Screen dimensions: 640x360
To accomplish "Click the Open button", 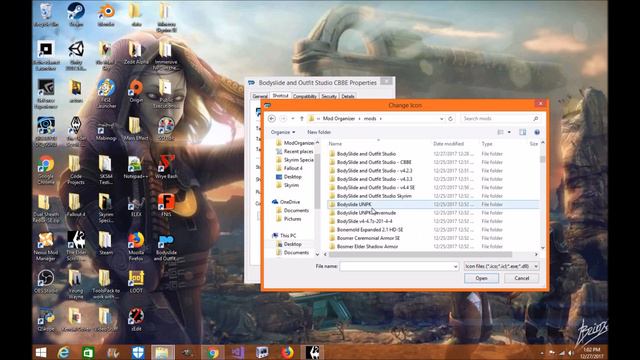I will tap(481, 278).
